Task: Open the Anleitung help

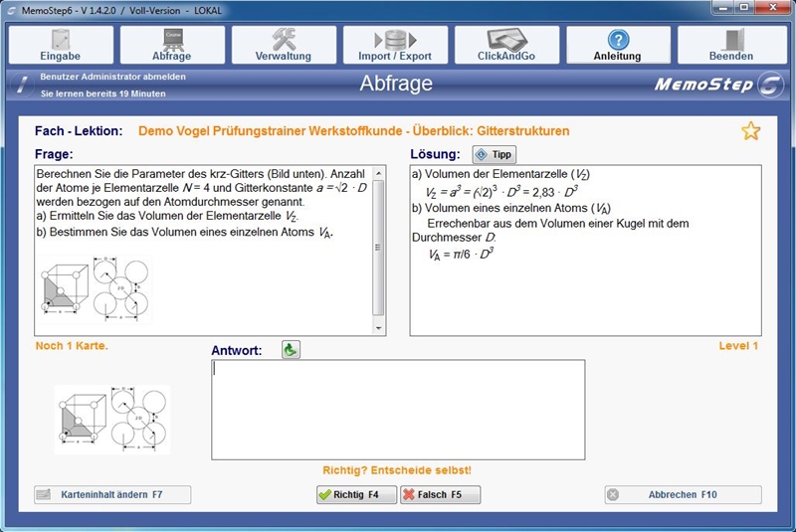Action: click(618, 45)
